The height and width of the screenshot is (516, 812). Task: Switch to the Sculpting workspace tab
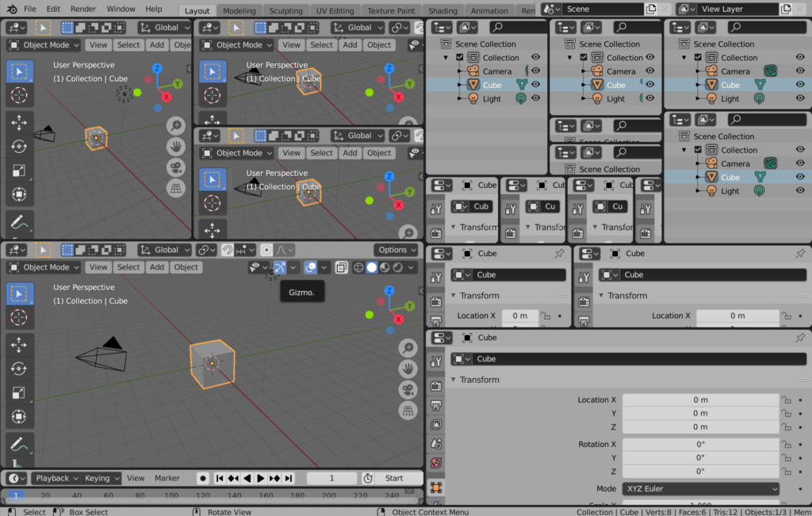coord(285,11)
